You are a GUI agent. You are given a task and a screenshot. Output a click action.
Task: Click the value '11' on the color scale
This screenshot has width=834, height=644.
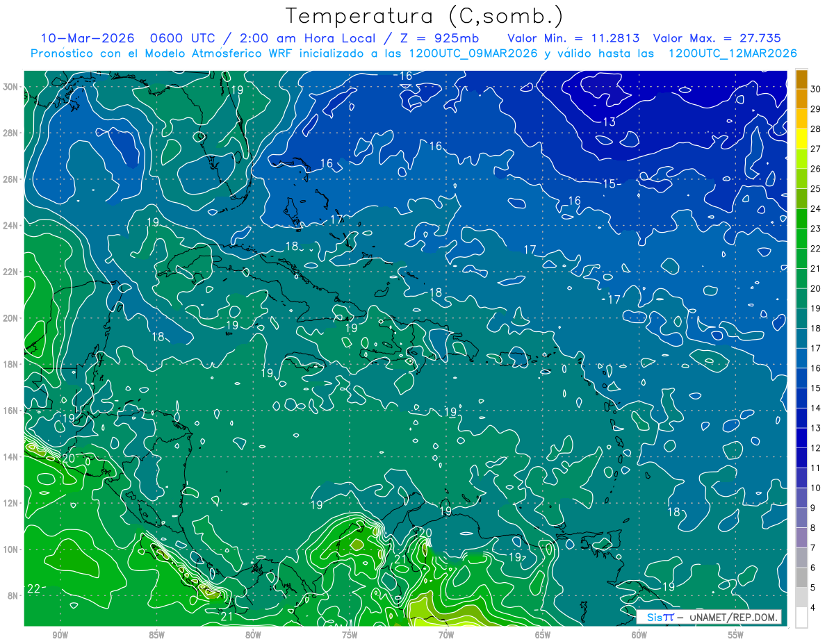(x=816, y=468)
